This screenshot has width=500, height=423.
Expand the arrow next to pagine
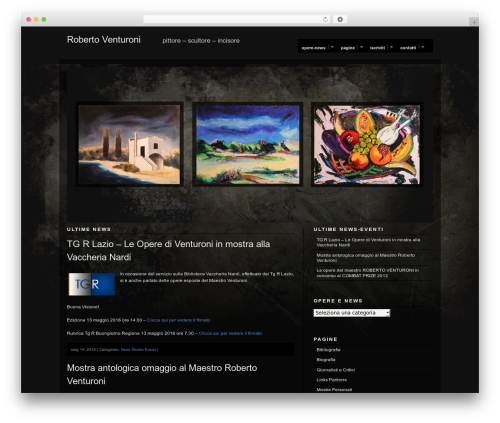pyautogui.click(x=361, y=47)
